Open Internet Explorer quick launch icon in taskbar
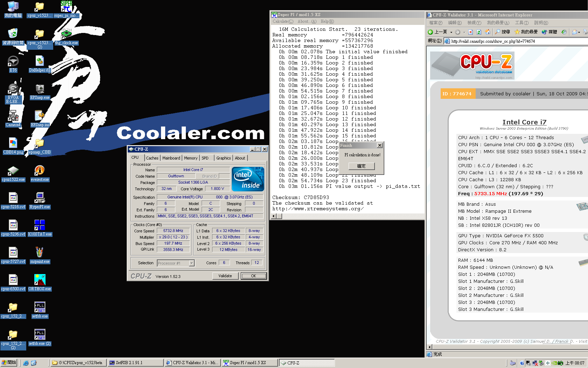Image resolution: width=588 pixels, height=368 pixels. click(26, 363)
